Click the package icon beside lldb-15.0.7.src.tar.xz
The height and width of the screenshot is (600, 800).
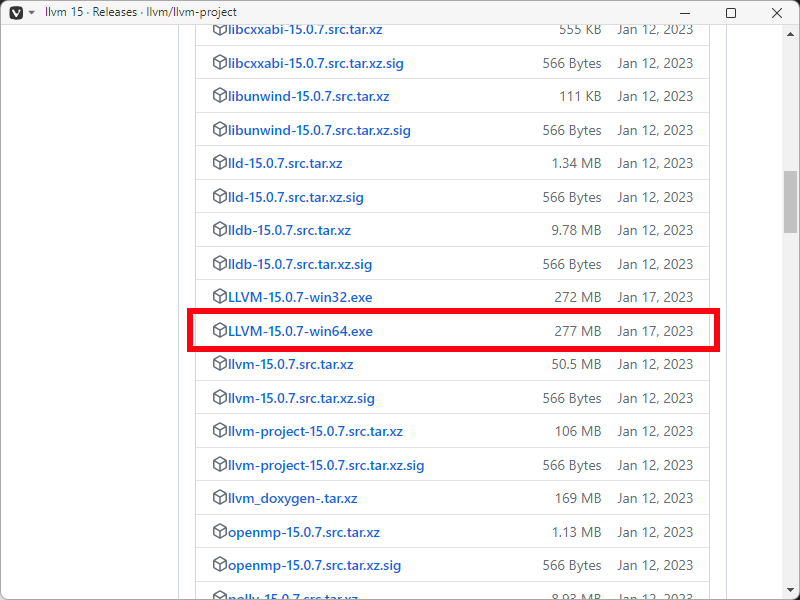219,230
